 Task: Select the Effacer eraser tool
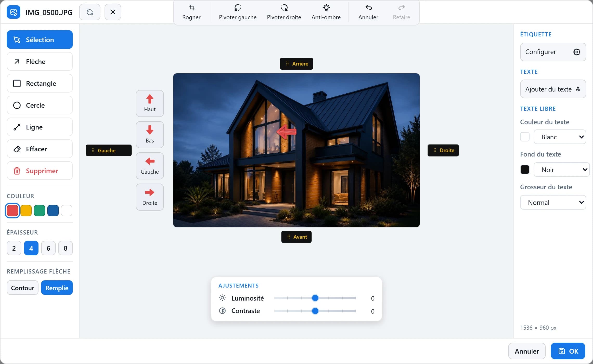40,149
